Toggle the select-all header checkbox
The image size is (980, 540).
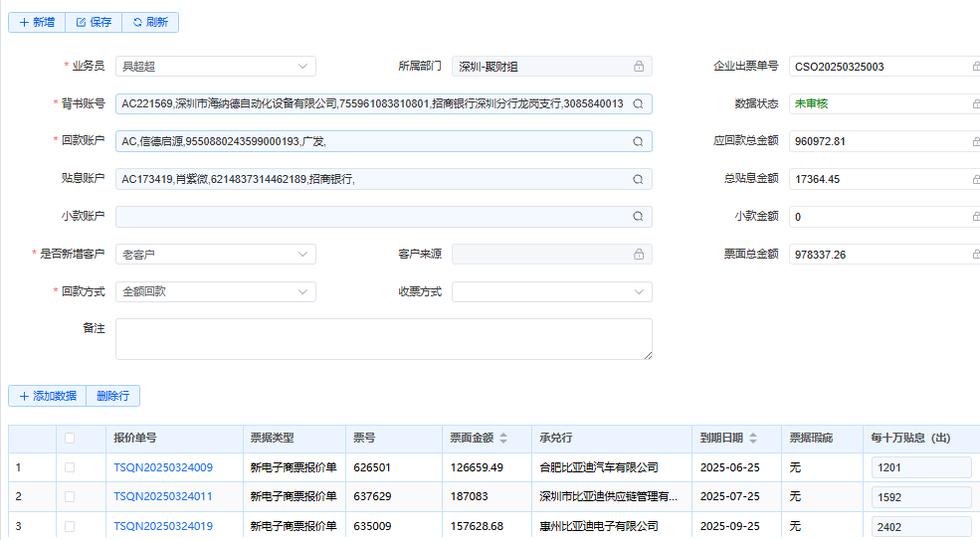70,439
